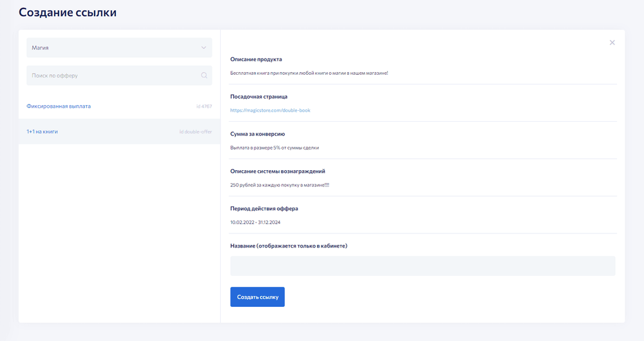
Task: Open the magicstore.com/double-book landing link
Action: 270,110
